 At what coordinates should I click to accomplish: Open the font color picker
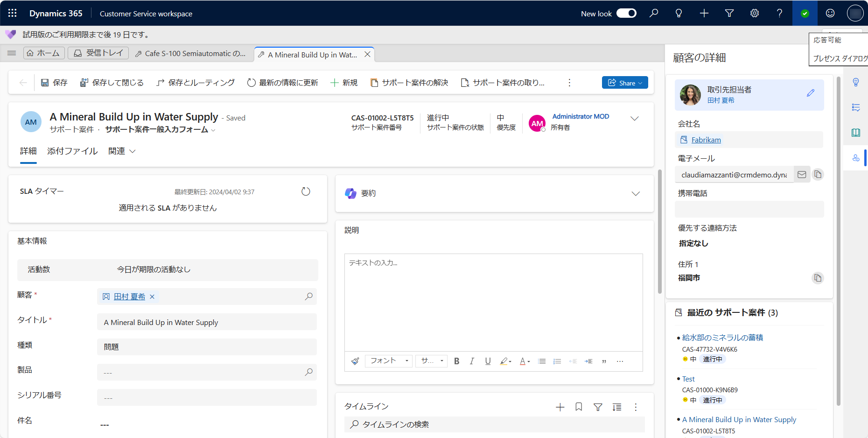[x=525, y=361]
